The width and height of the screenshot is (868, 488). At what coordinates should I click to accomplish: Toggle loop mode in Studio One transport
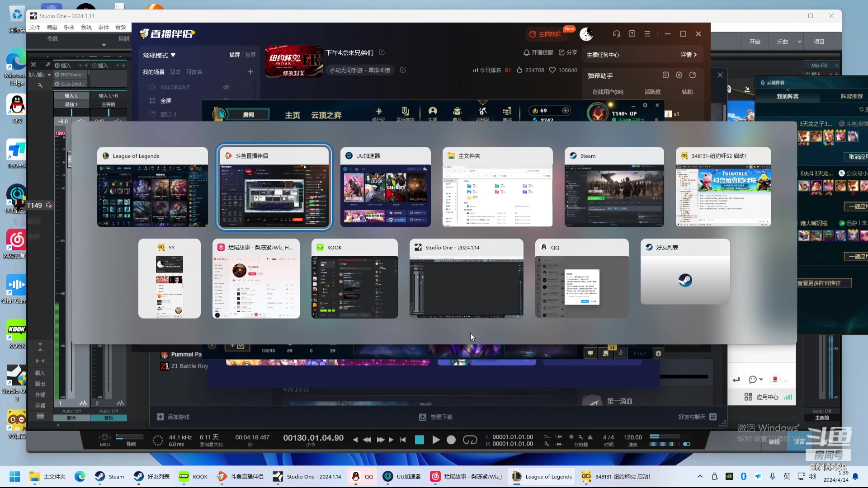pyautogui.click(x=470, y=440)
